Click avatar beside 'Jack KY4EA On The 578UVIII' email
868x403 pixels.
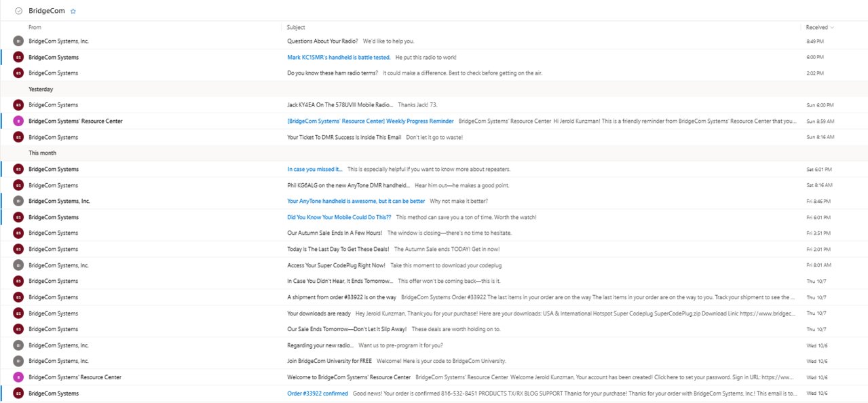(x=18, y=105)
